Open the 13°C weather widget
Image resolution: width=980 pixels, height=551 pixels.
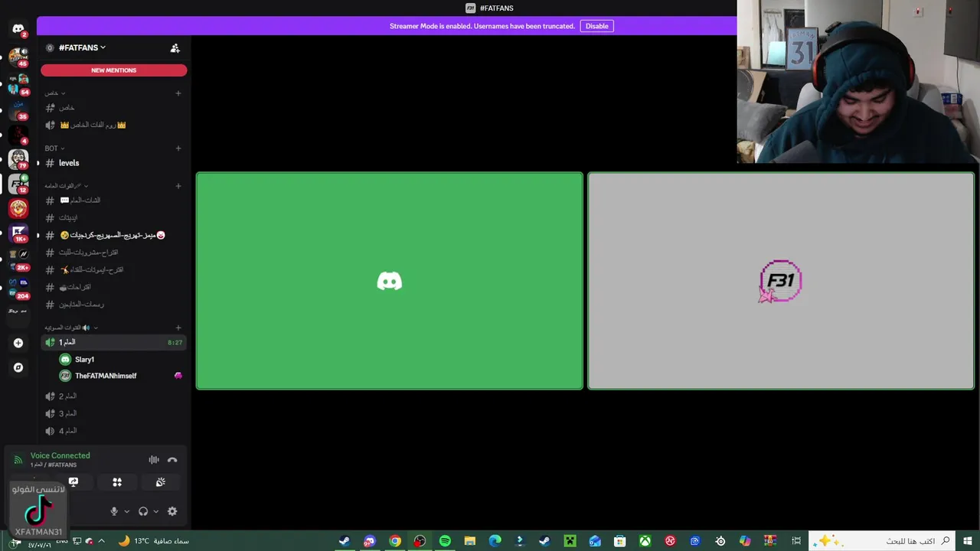[x=153, y=541]
